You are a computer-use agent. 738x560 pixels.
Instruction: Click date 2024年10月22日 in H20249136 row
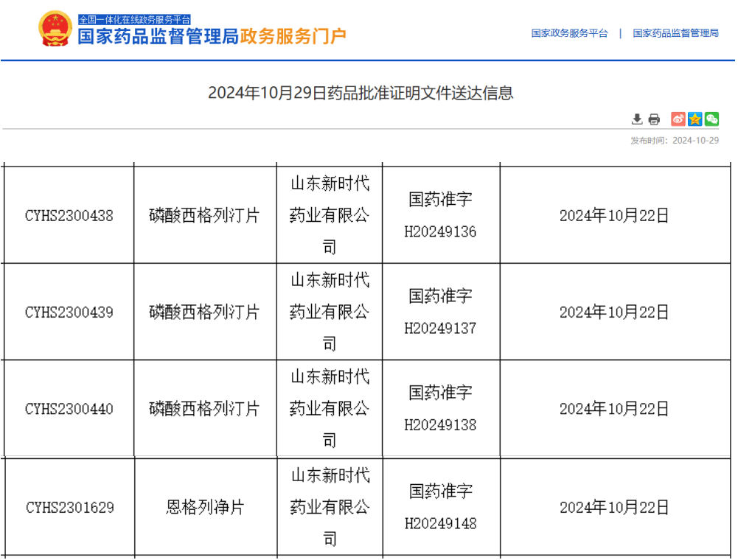614,216
